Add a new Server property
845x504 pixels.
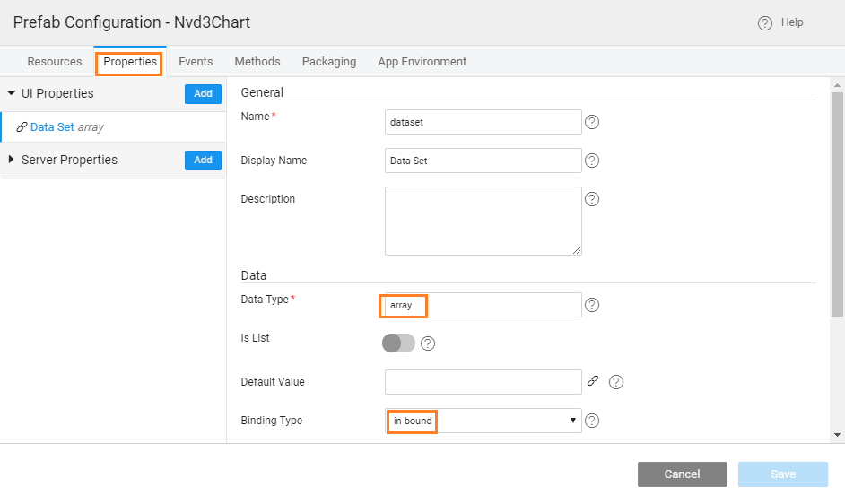[x=203, y=160]
